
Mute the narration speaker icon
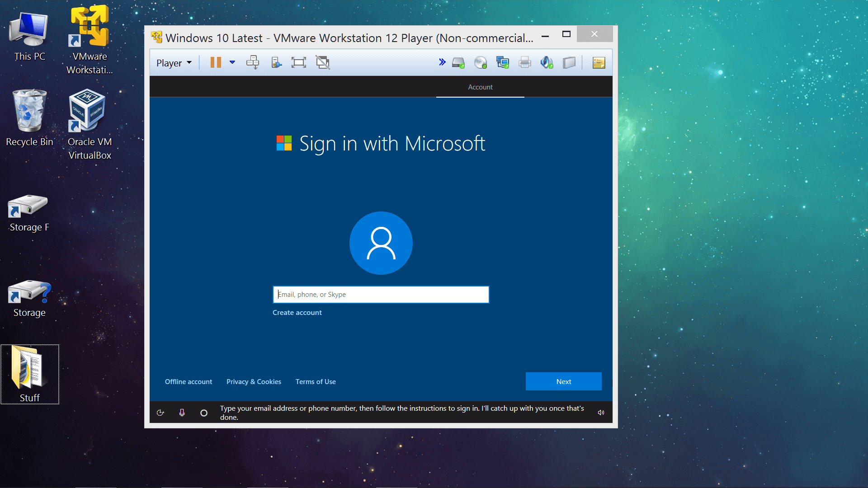coord(601,412)
